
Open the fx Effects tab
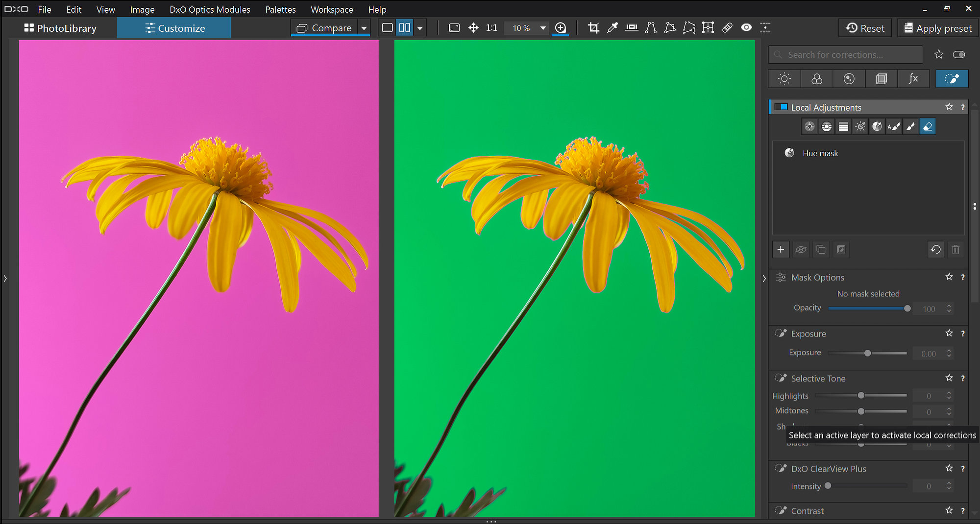913,79
